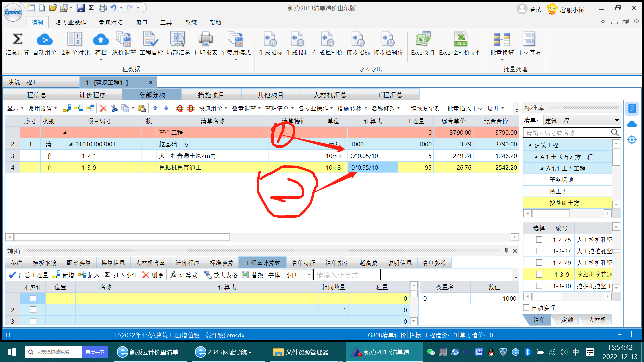The width and height of the screenshot is (644, 362).
Task: Tick the checkbox for 1-3-10
Action: [x=539, y=286]
